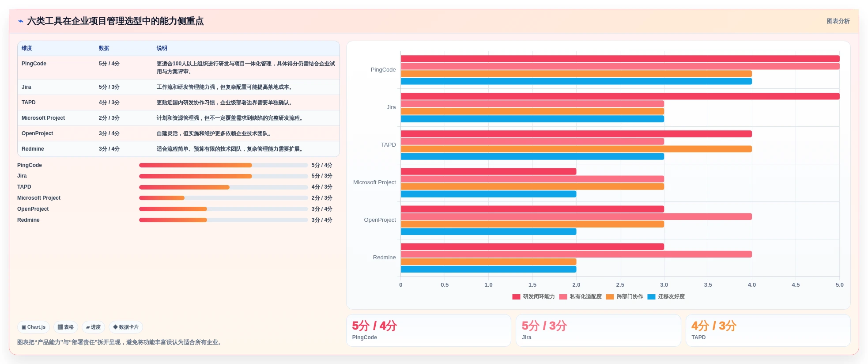Click the Microsoft Project y-axis label in chart
The width and height of the screenshot is (868, 364).
click(x=374, y=182)
